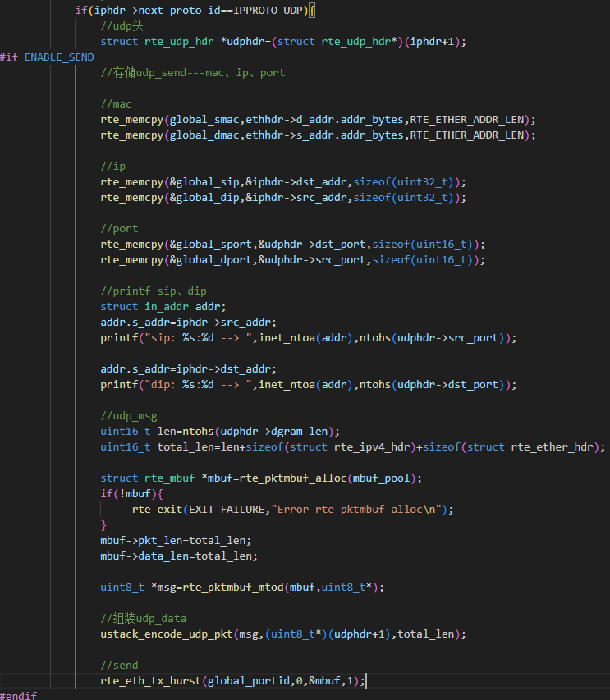Click the struct rte_udp_hdr *udphdr declaration
The image size is (610, 700).
click(x=283, y=42)
